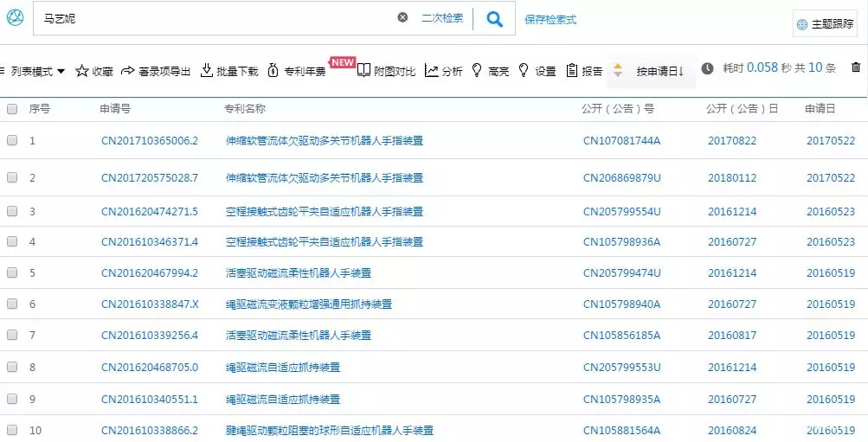Viewport: 868px width, 442px height.
Task: Open application number CN201620468705.0
Action: click(150, 368)
